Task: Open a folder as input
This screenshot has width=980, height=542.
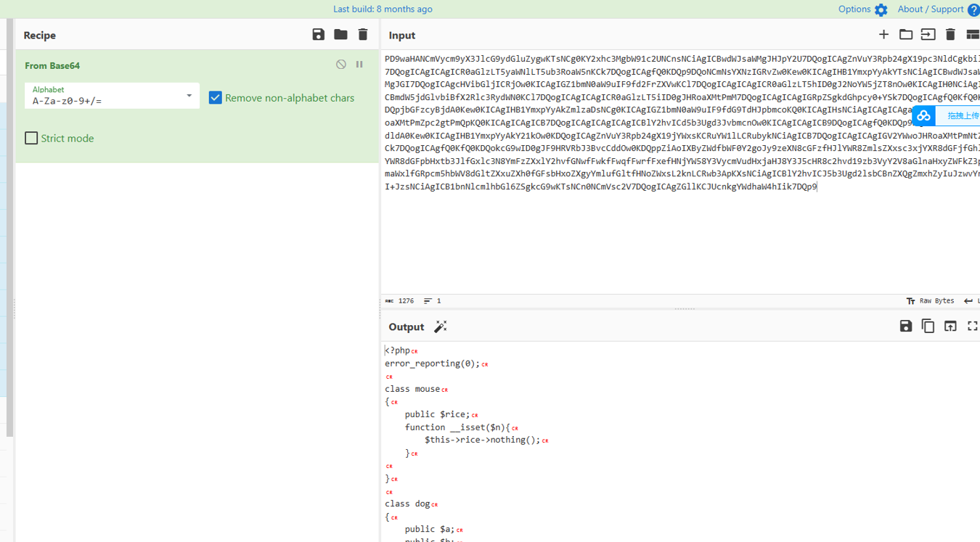Action: (x=906, y=35)
